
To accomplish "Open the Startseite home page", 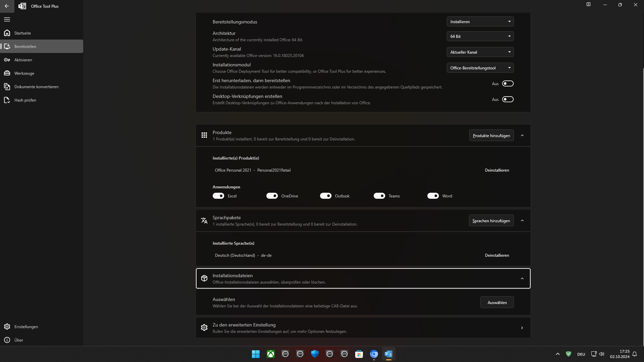I will [x=22, y=33].
